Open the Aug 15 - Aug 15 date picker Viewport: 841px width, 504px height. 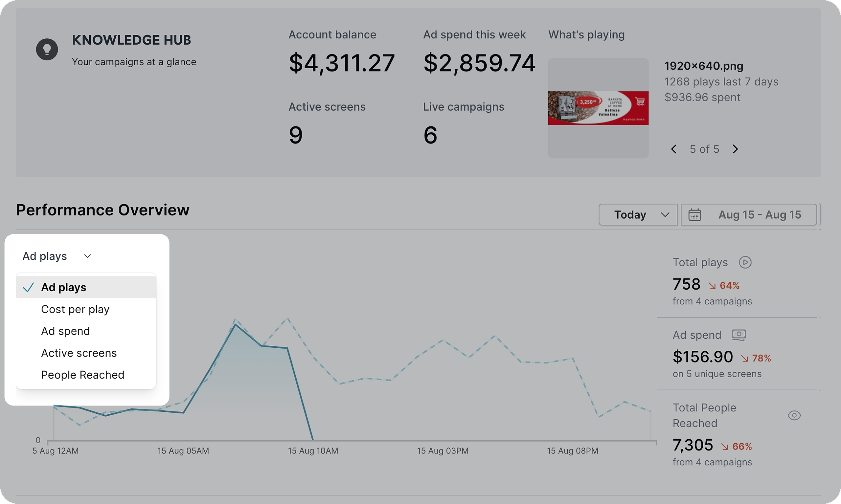point(759,215)
